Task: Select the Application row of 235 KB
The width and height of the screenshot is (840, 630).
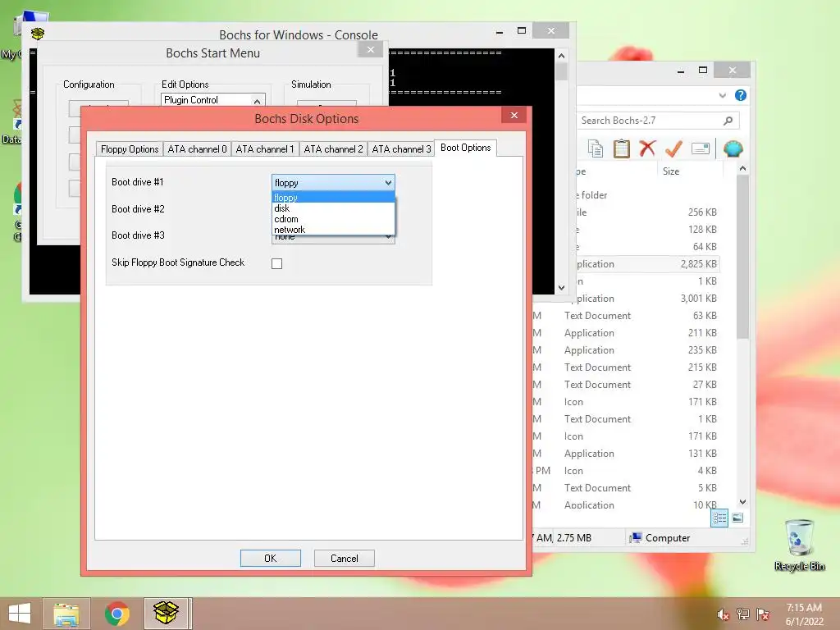Action: (x=626, y=349)
